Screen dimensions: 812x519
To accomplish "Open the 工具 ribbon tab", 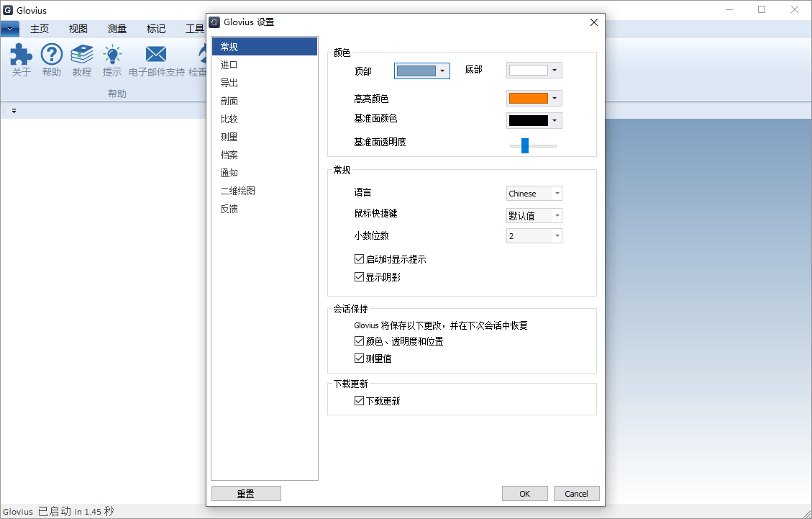I will (x=195, y=29).
